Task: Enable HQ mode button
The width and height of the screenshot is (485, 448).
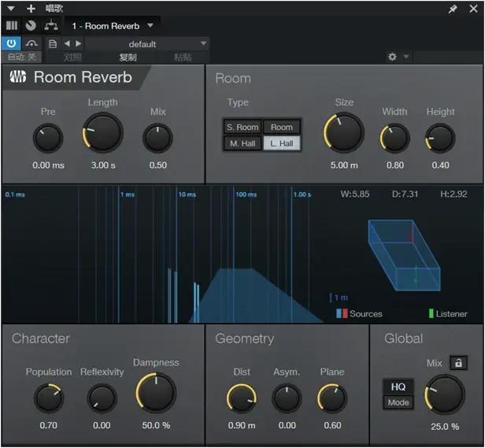Action: click(398, 387)
